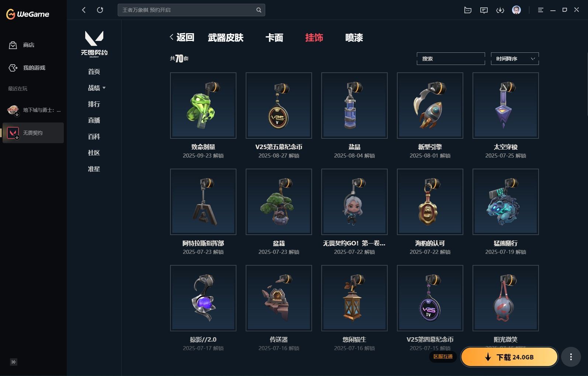Click the 下载 24.0GB button
The width and height of the screenshot is (588, 376).
509,357
